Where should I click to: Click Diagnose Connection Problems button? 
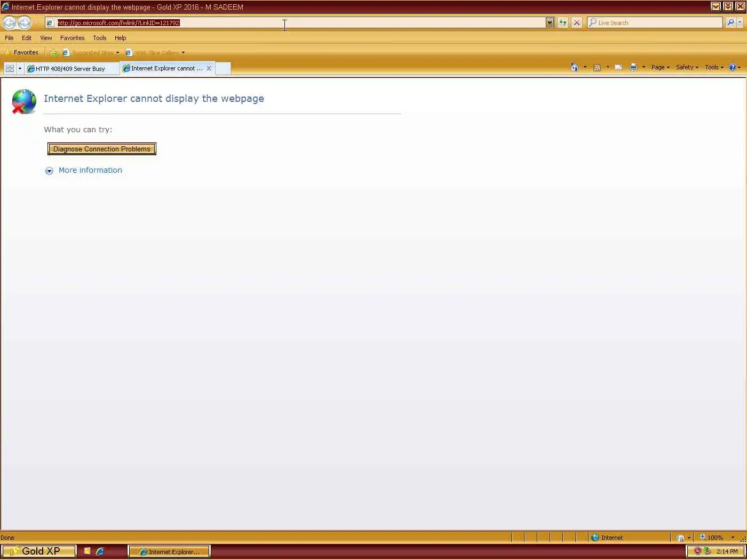point(102,149)
